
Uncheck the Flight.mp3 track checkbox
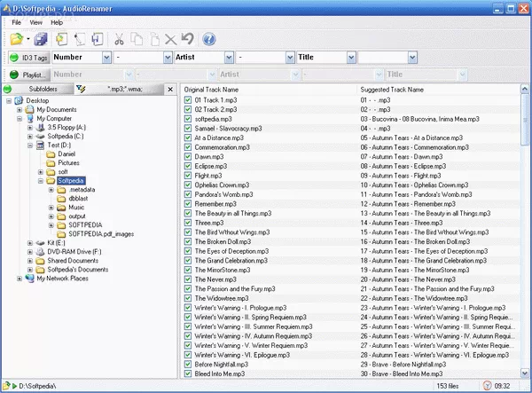tap(187, 176)
